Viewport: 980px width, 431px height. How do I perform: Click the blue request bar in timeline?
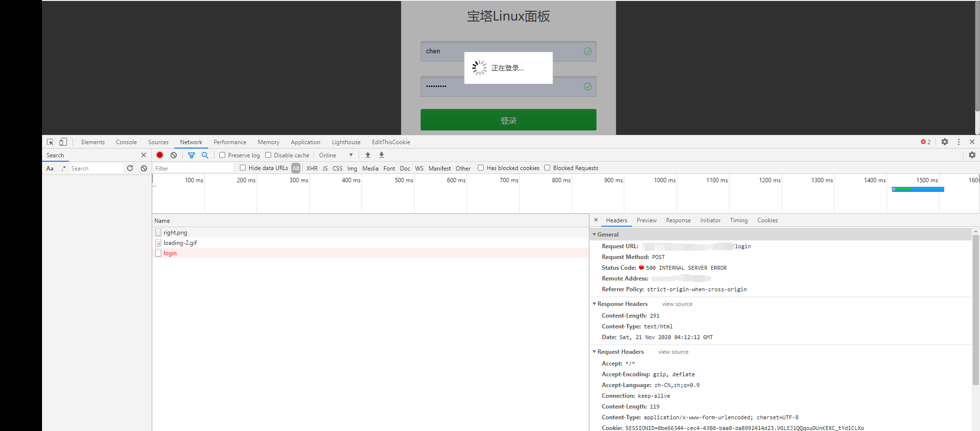[x=918, y=189]
